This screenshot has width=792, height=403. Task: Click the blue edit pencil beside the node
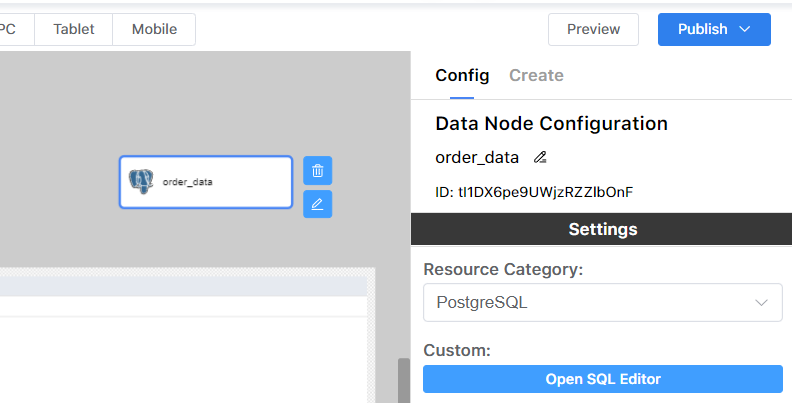click(317, 204)
